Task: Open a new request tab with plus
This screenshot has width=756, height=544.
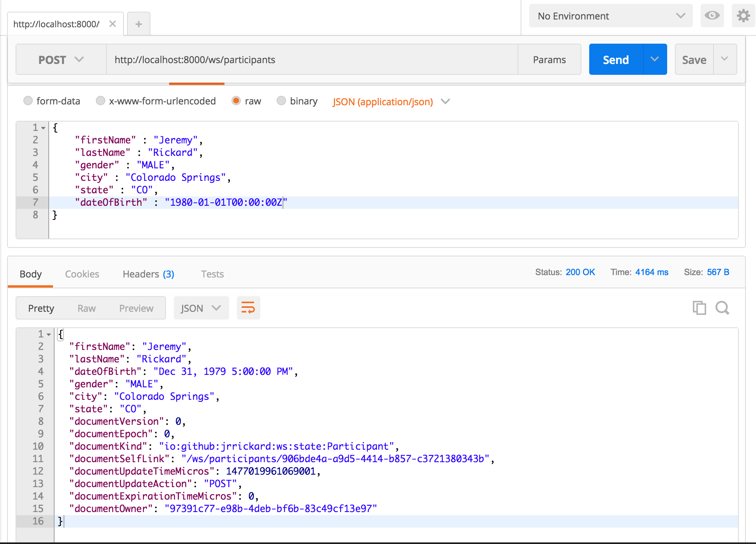Action: [x=139, y=24]
